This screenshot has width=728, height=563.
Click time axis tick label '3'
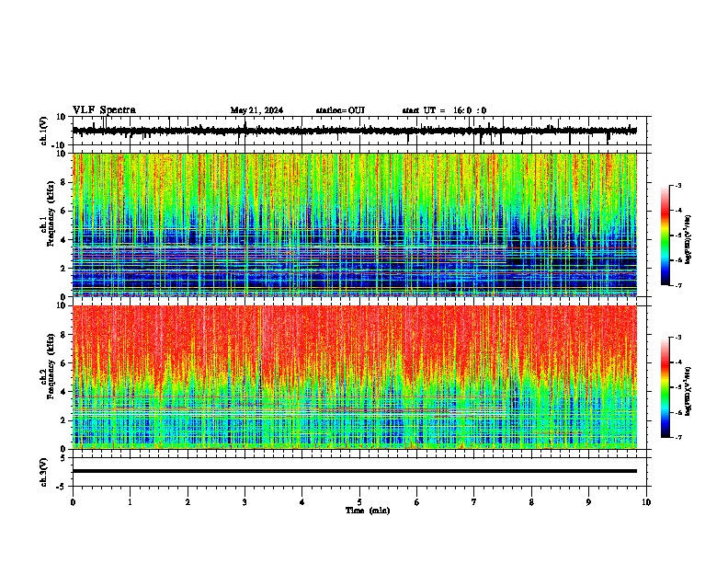click(245, 502)
